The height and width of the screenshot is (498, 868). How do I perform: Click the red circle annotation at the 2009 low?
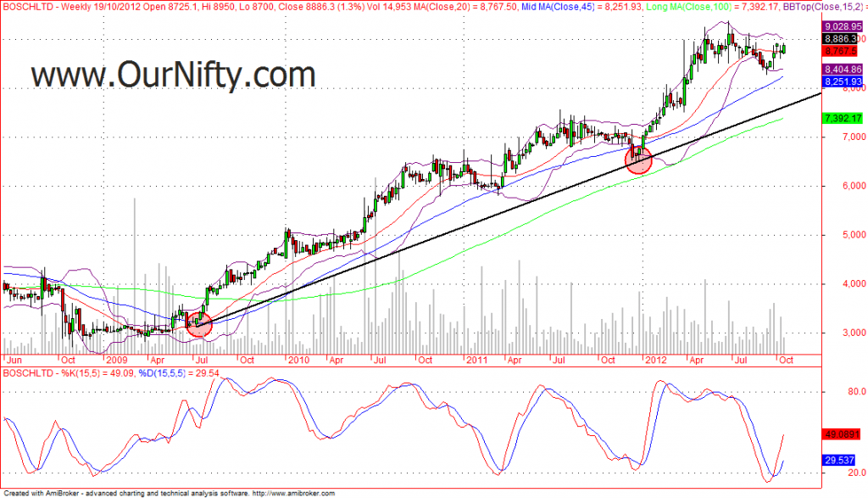[198, 324]
